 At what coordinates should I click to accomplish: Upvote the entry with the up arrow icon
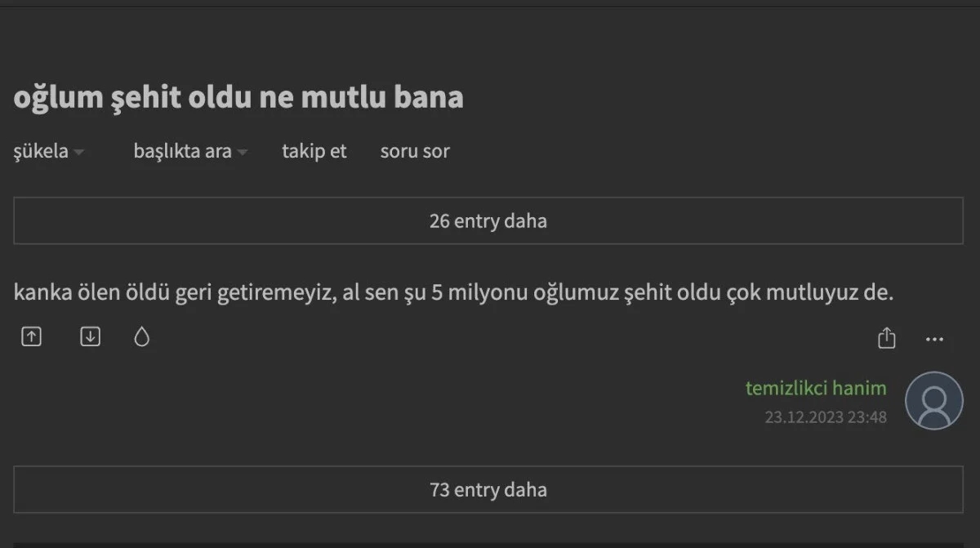tap(31, 336)
